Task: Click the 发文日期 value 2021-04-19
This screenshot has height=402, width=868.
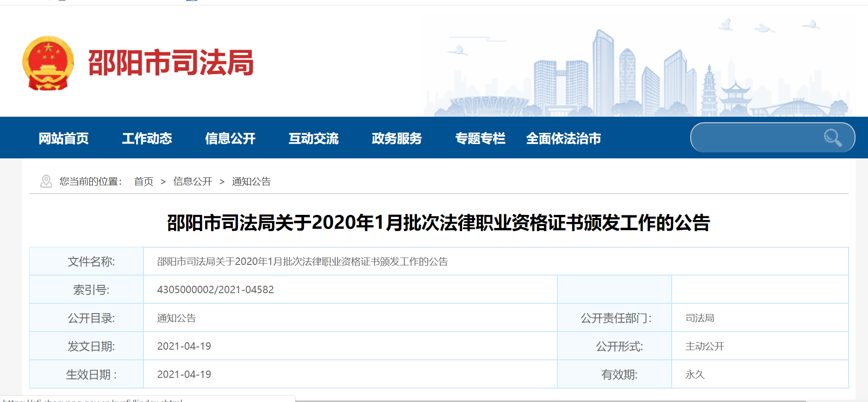Action: 184,346
